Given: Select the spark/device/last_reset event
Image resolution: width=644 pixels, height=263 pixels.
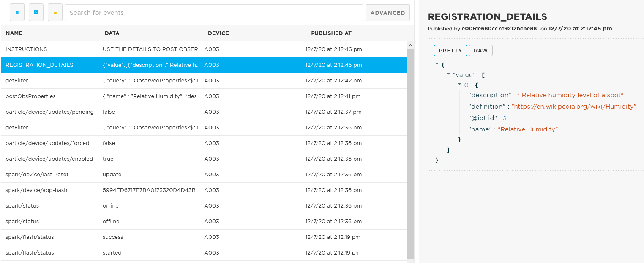Looking at the screenshot, I should 204,174.
